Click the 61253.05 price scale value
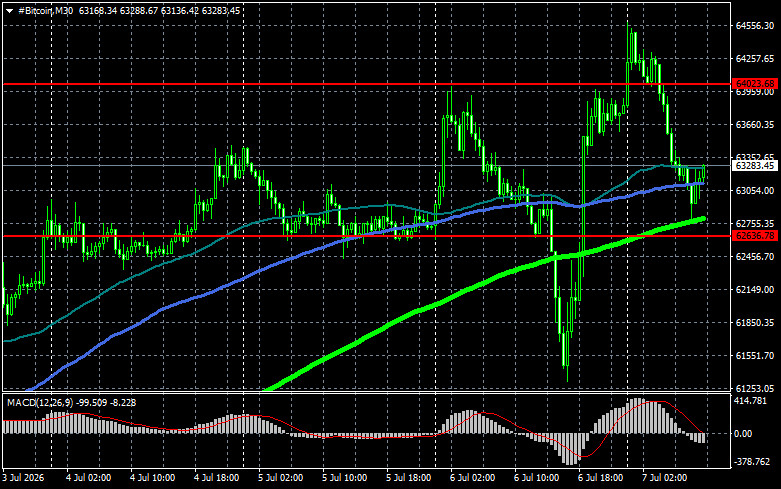The image size is (781, 489). click(x=755, y=388)
